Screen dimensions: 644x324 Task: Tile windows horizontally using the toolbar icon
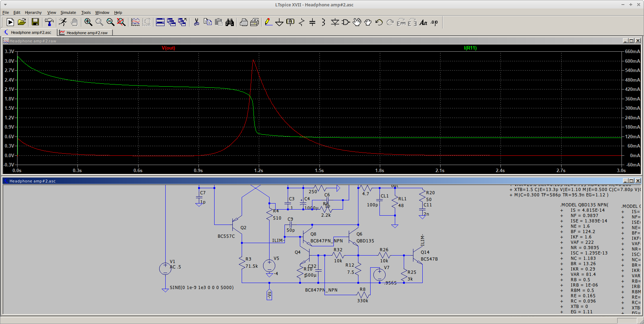[160, 22]
